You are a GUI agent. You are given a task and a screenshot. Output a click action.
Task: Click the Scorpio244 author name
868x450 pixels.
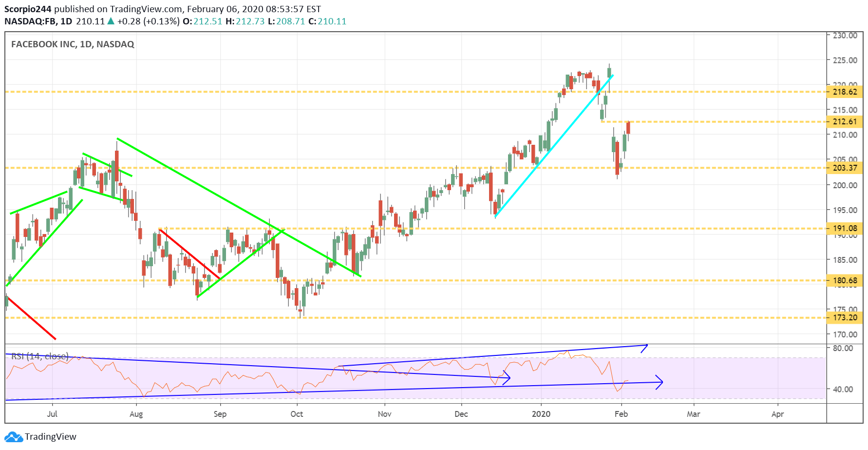click(x=28, y=9)
